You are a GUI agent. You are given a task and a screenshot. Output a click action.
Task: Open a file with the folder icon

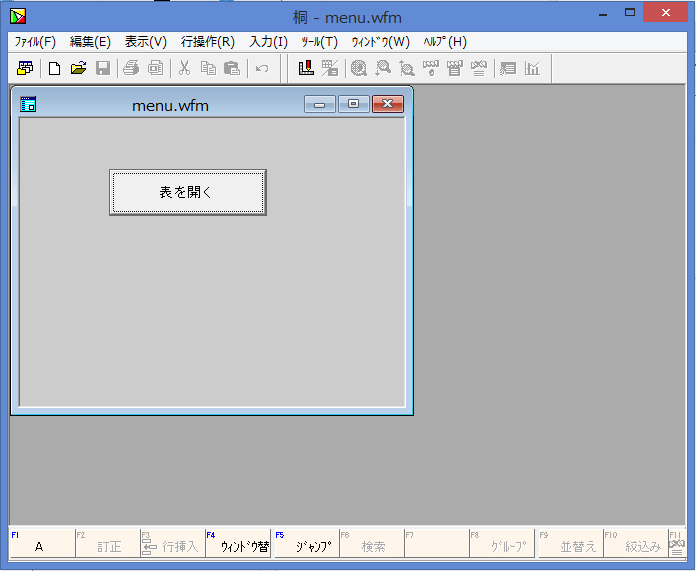point(78,68)
